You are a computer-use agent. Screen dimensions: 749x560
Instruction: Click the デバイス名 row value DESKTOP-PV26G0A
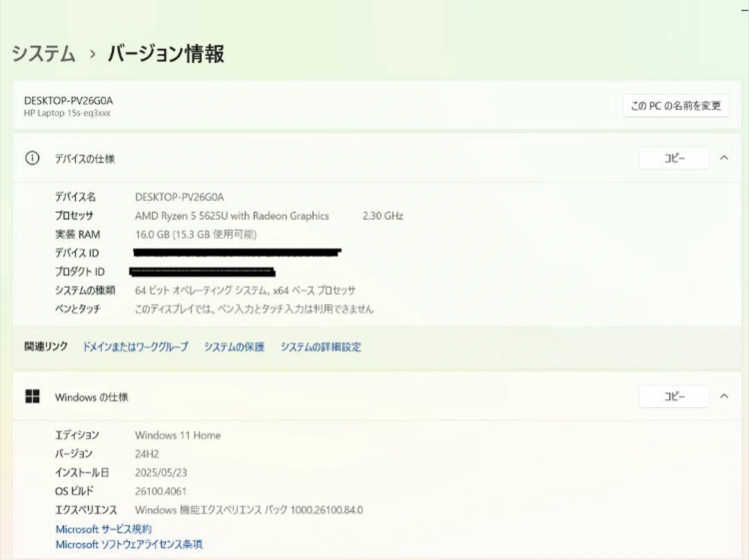click(x=179, y=197)
